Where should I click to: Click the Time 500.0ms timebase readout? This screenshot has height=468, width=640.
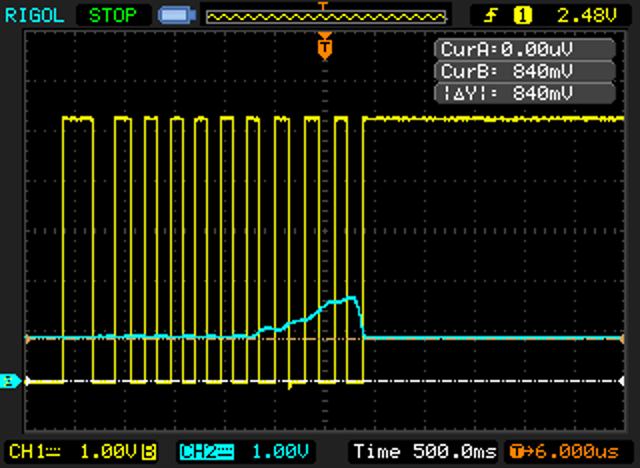[x=424, y=452]
